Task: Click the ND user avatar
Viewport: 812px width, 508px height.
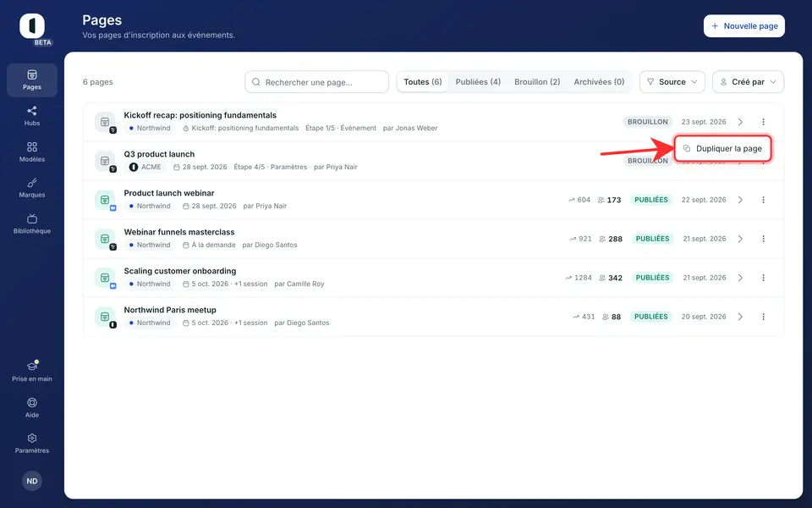Action: pos(31,481)
